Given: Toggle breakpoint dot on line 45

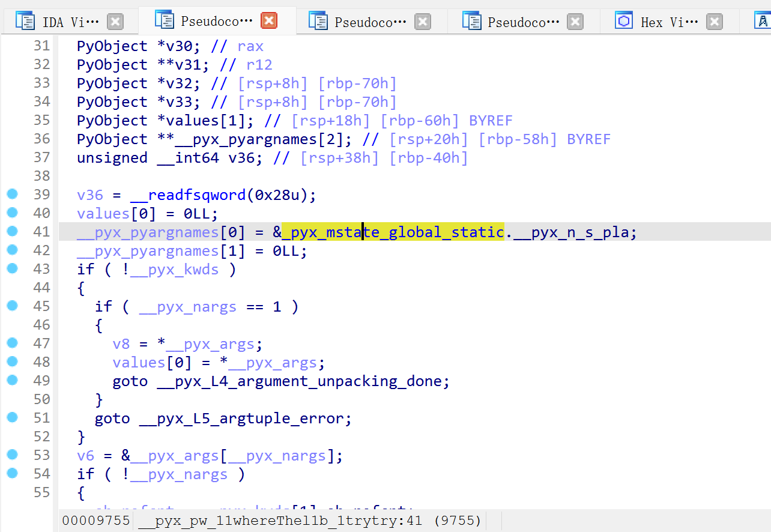Looking at the screenshot, I should pos(12,306).
